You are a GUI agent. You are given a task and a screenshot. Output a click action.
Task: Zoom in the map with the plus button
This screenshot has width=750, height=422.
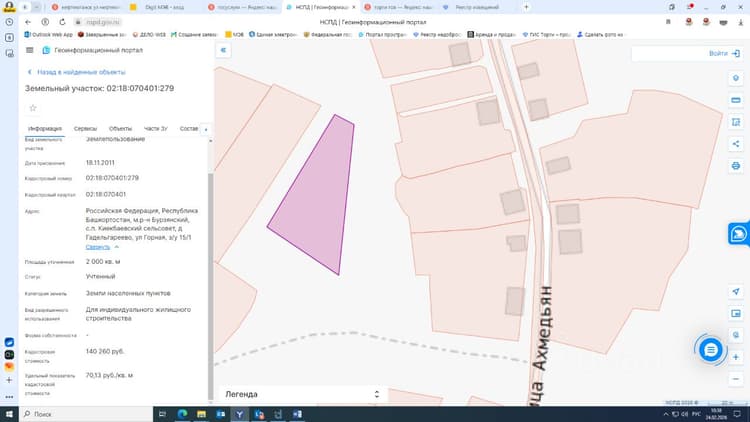coord(736,357)
